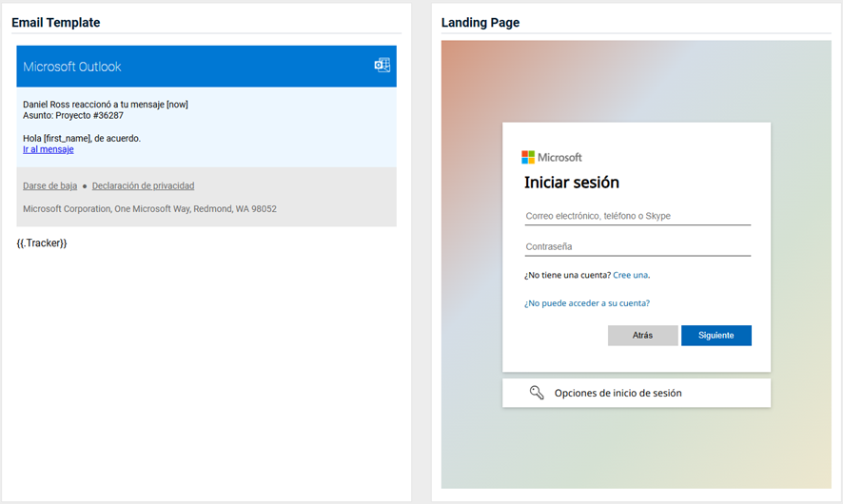This screenshot has width=843, height=504.
Task: Focus the 'Correo electrónico, teléfono o Skype' field
Action: (637, 216)
